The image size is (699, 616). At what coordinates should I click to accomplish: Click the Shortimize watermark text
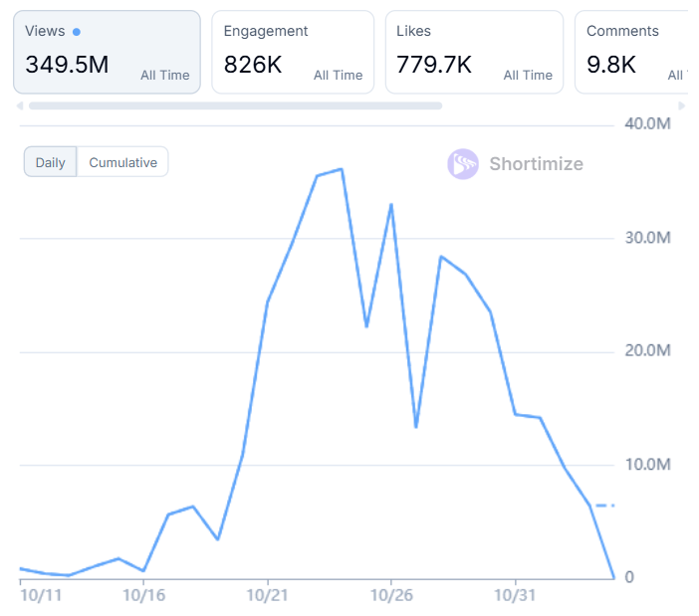click(536, 164)
